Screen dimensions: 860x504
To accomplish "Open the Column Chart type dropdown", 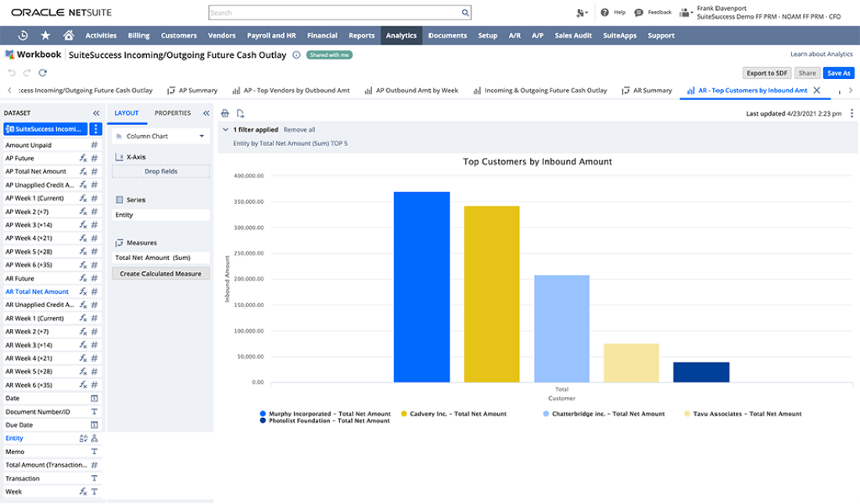I will pyautogui.click(x=160, y=136).
